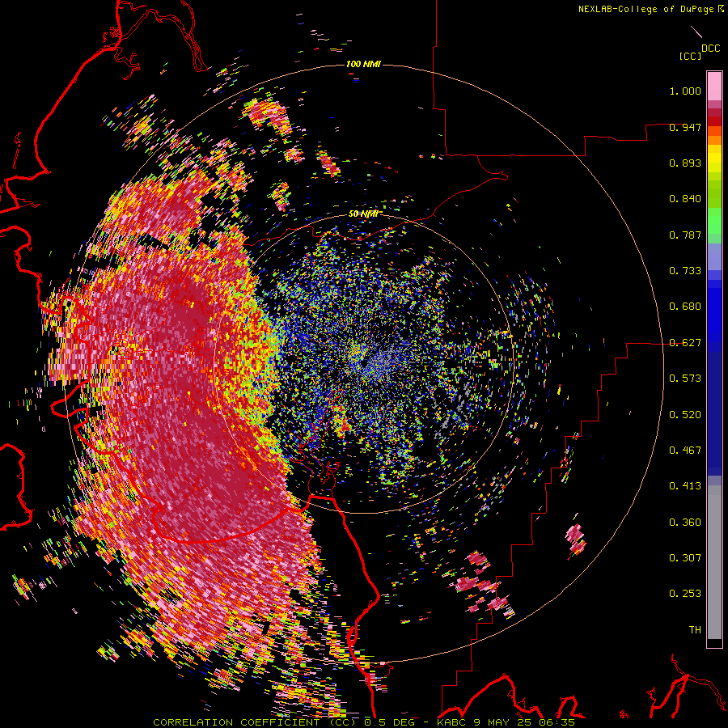This screenshot has width=728, height=728.
Task: Select the 0.947 color scale value
Action: pyautogui.click(x=685, y=127)
